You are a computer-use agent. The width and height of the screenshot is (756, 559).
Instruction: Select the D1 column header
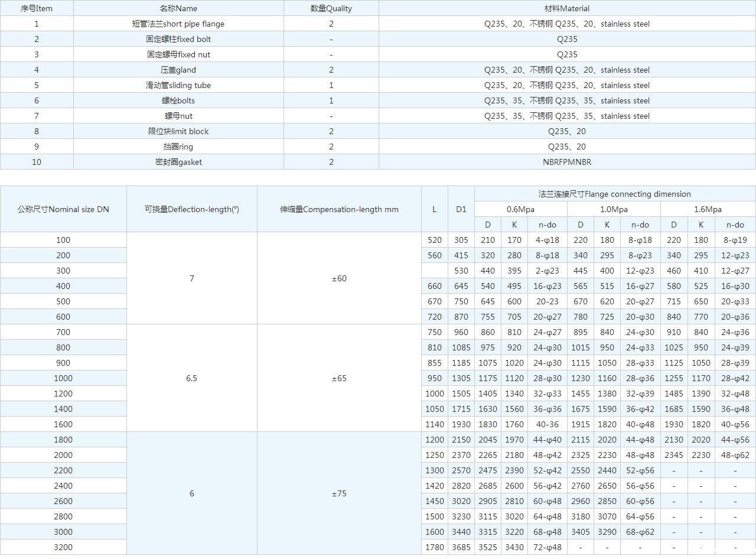[461, 209]
